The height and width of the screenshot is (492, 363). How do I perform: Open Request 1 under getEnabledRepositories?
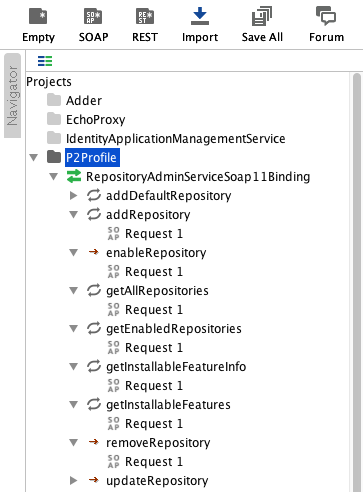[x=154, y=348]
